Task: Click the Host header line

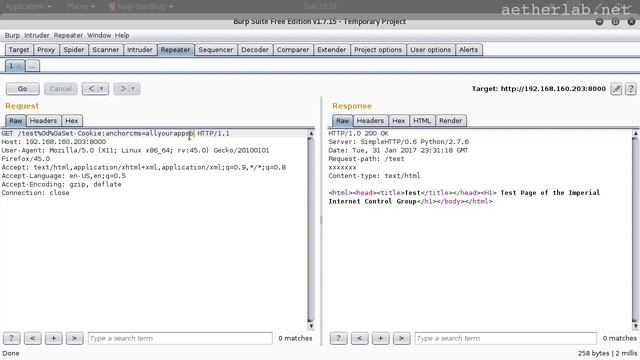Action: pyautogui.click(x=53, y=142)
